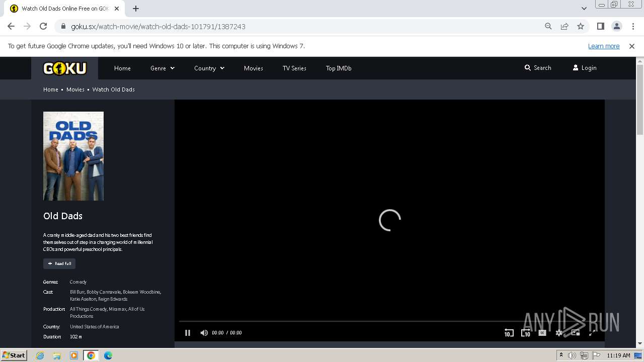
Task: Skip forward 10 seconds
Action: click(x=526, y=333)
